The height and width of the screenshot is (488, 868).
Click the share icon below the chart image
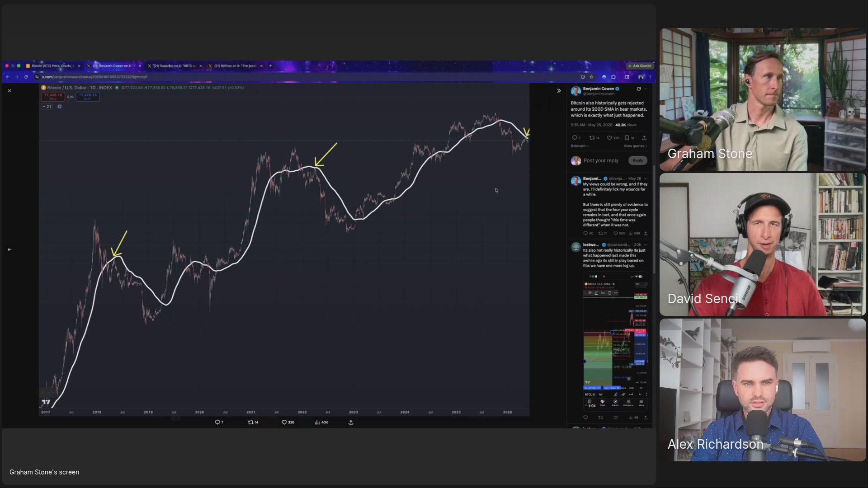tap(351, 422)
